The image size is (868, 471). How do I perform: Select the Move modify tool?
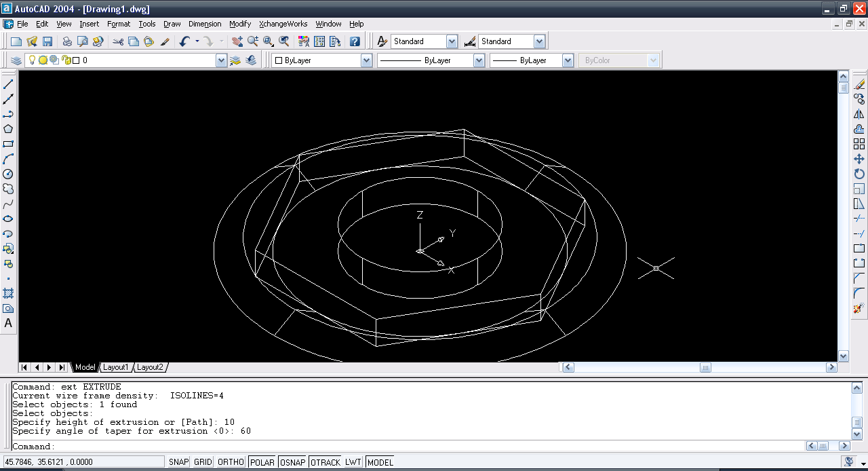click(x=859, y=159)
